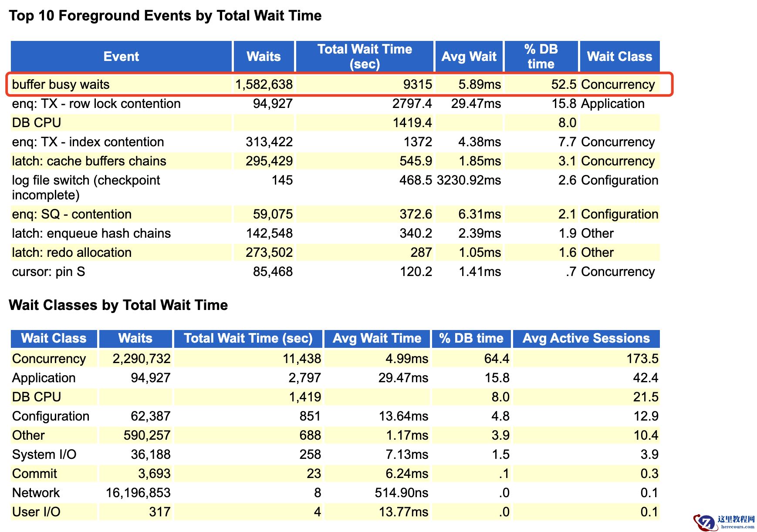
Task: Click the '% DB time' header in the events table
Action: click(x=541, y=57)
